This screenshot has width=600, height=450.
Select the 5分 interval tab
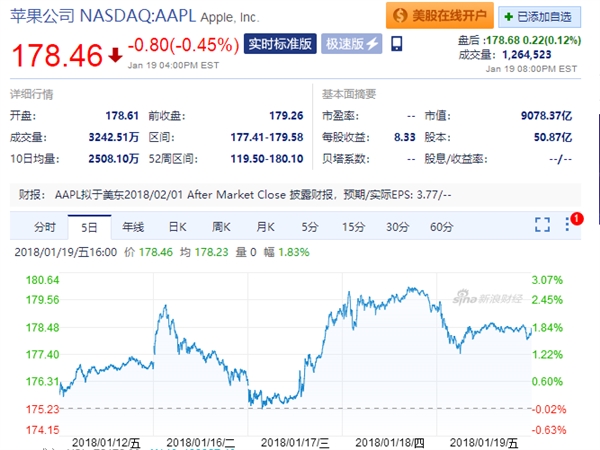click(310, 227)
